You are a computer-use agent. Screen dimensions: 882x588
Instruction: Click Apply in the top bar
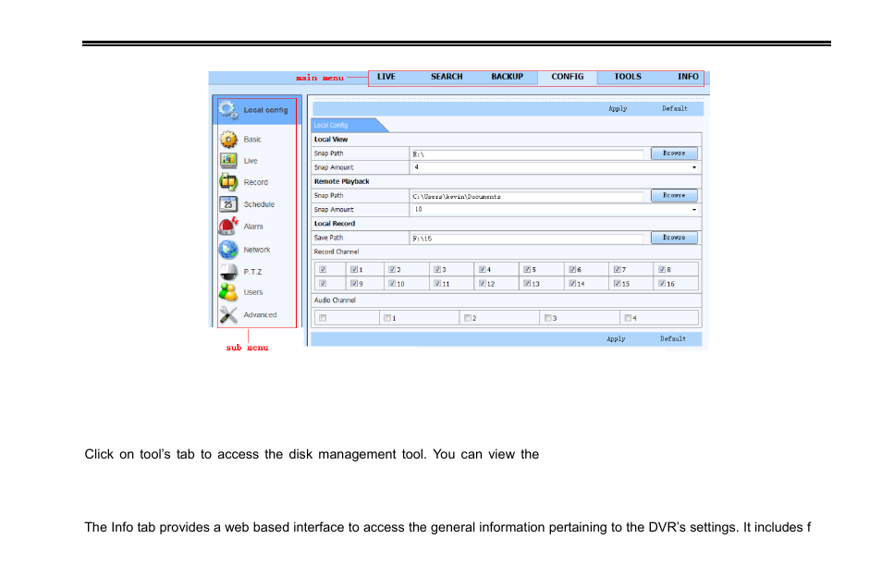click(618, 108)
